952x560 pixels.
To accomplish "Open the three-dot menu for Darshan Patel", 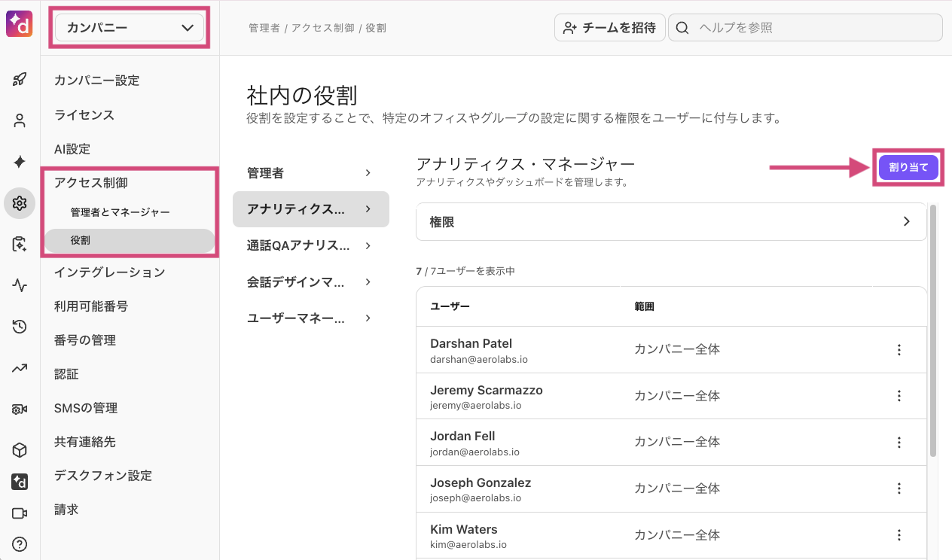I will 899,349.
